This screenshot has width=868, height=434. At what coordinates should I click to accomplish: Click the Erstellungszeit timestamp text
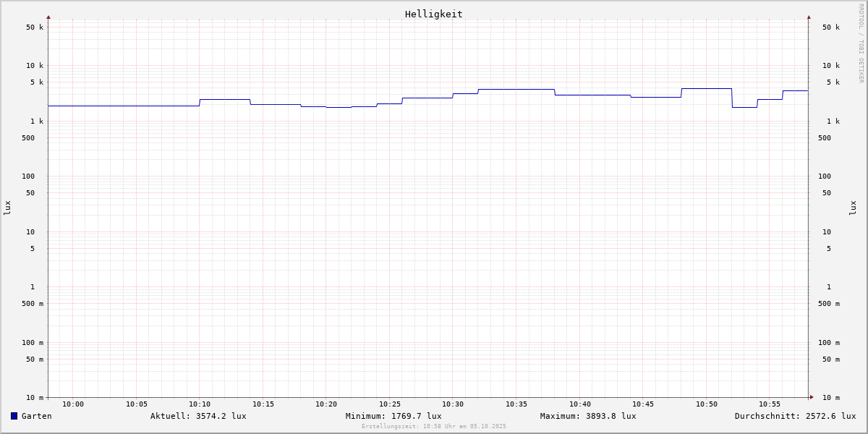(434, 427)
